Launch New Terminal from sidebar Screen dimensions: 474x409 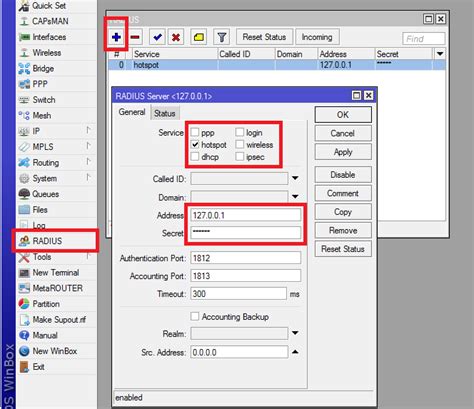pyautogui.click(x=56, y=273)
